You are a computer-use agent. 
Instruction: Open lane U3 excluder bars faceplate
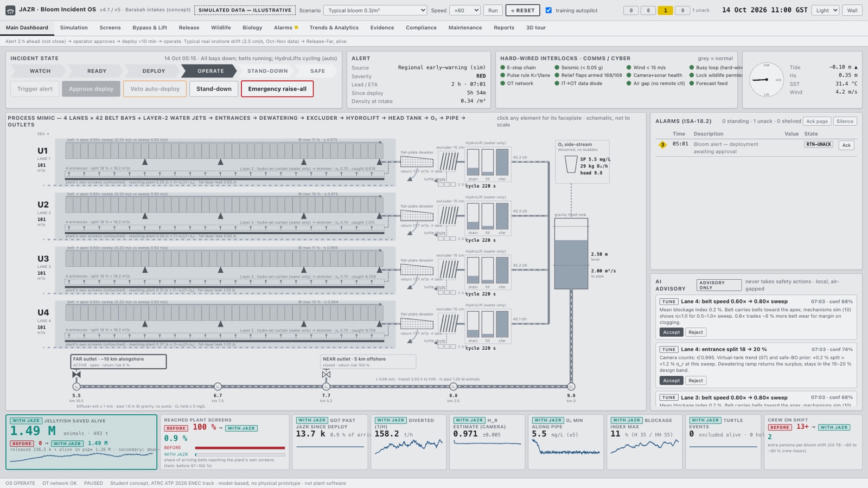(x=449, y=269)
